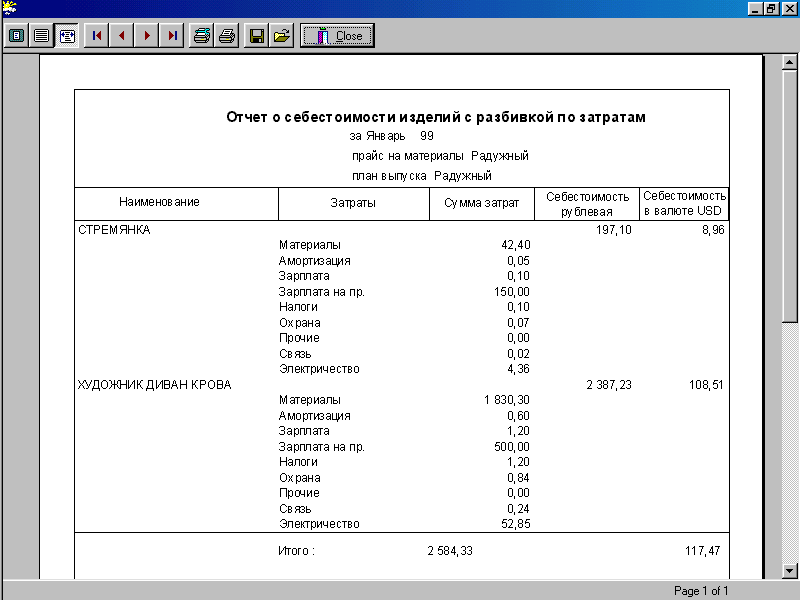The image size is (800, 600).
Task: Switch preview to zoom-to-fit mode
Action: [x=17, y=36]
